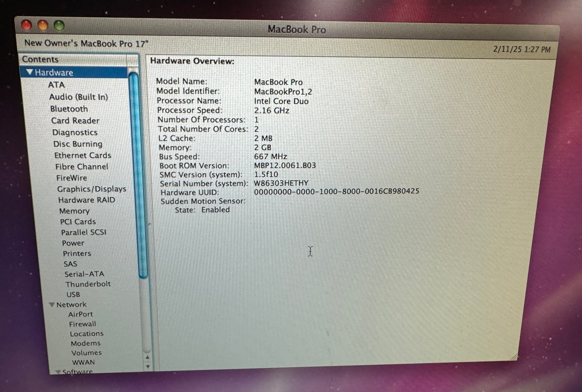Viewport: 582px width, 392px height.
Task: Click the Intel Core Duo processor name
Action: click(x=281, y=101)
